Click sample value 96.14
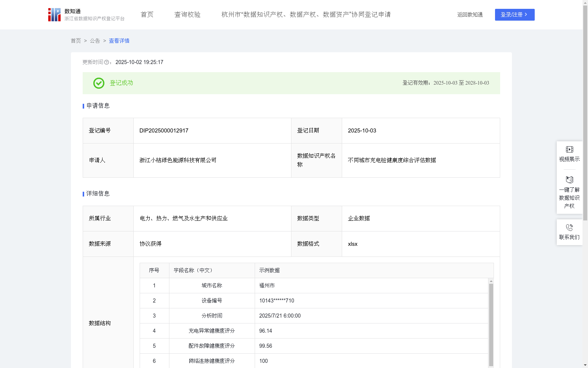The height and width of the screenshot is (368, 588). click(266, 331)
